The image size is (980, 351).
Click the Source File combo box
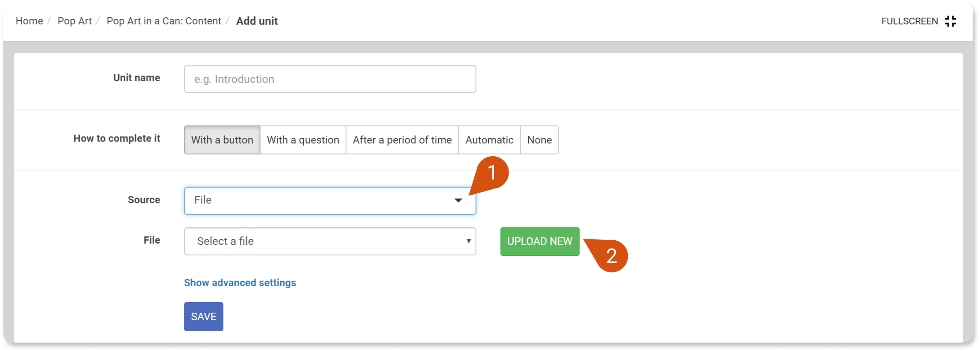click(x=330, y=201)
